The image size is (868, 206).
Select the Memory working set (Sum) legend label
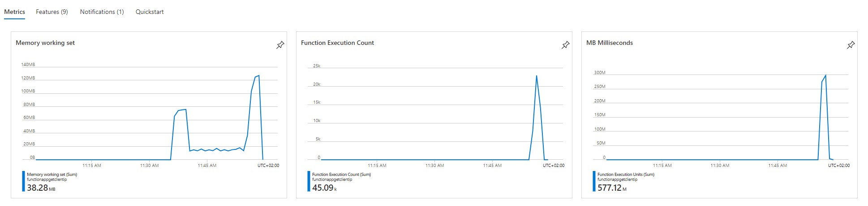[52, 175]
